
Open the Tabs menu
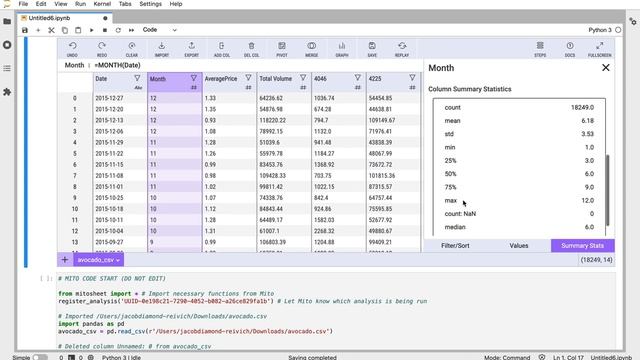pyautogui.click(x=125, y=4)
